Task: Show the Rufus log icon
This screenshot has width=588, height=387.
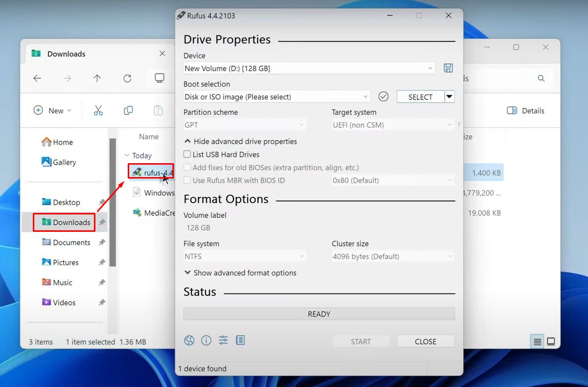Action: pos(241,340)
